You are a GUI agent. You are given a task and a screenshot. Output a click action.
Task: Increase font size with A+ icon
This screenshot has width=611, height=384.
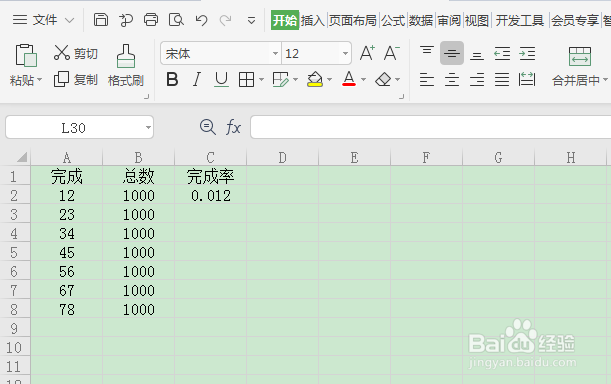pyautogui.click(x=367, y=53)
